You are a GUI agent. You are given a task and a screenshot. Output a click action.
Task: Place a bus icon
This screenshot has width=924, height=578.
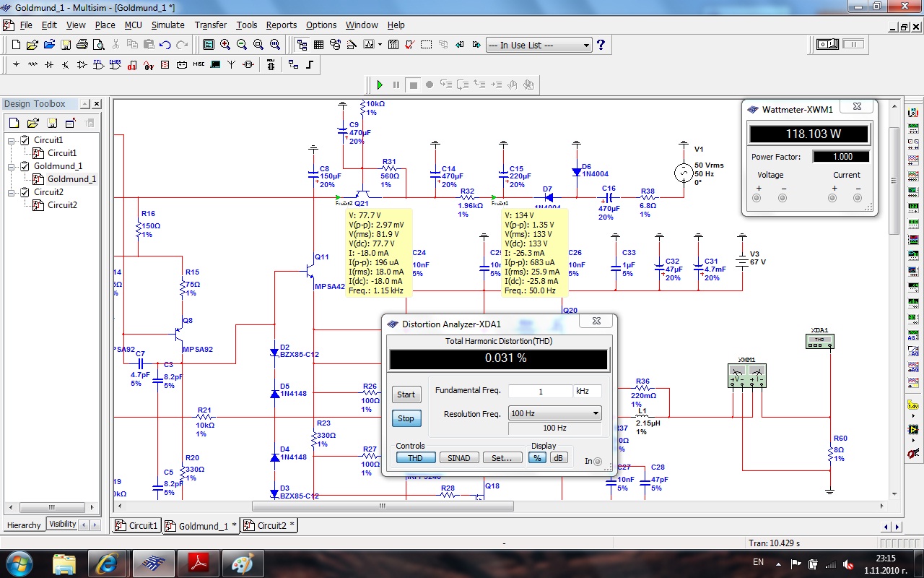click(310, 64)
